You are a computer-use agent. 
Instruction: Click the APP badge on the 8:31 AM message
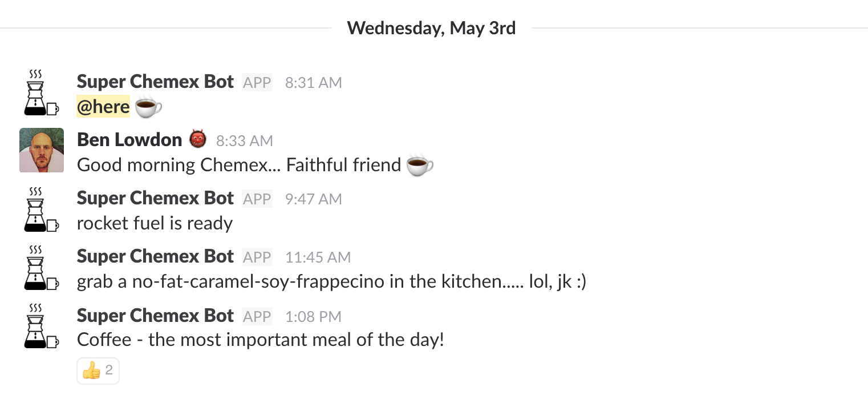257,82
